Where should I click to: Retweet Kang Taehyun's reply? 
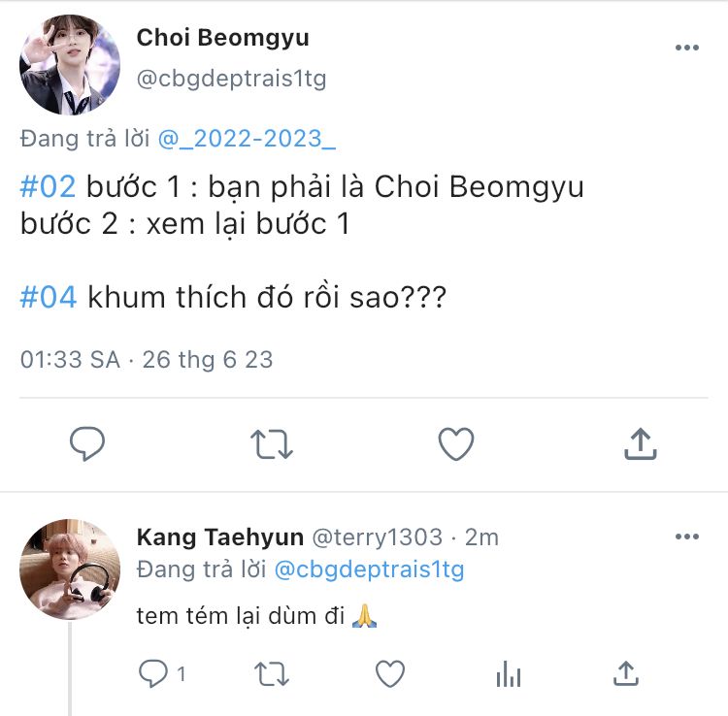[x=271, y=673]
